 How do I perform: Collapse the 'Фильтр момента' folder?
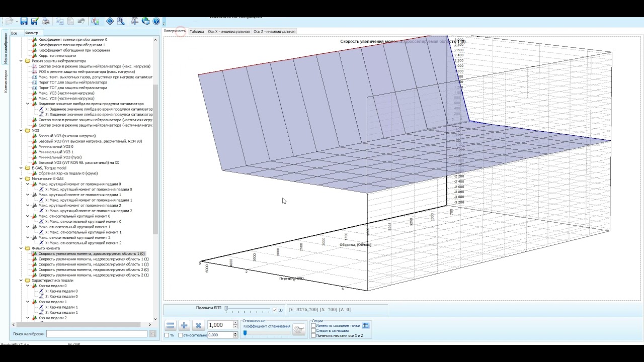21,248
